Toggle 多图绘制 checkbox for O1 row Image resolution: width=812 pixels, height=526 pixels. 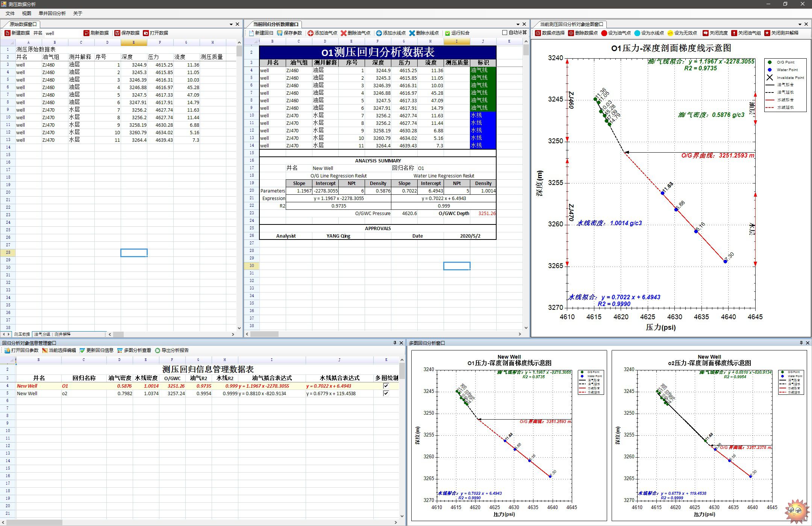(386, 386)
